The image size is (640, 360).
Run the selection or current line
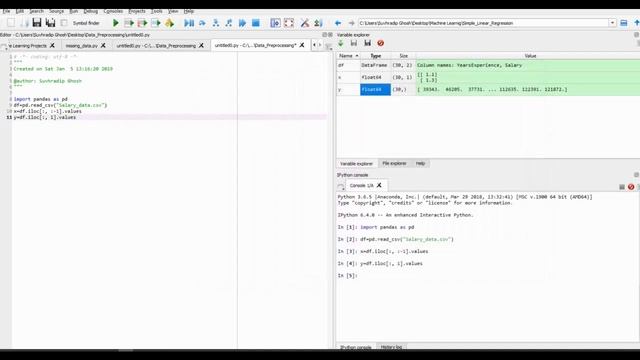pyautogui.click(x=156, y=23)
